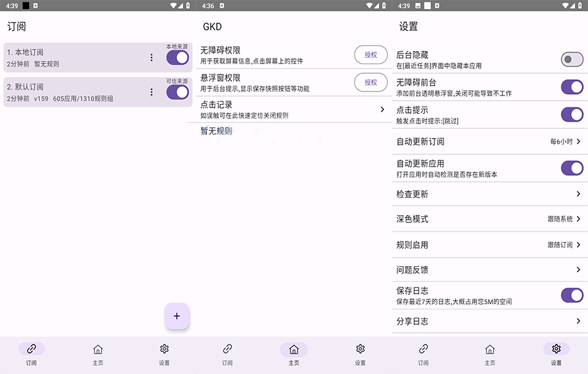Tap the 主页 home icon in the GKD screen's bottom bar
This screenshot has height=374, width=588.
[x=294, y=349]
